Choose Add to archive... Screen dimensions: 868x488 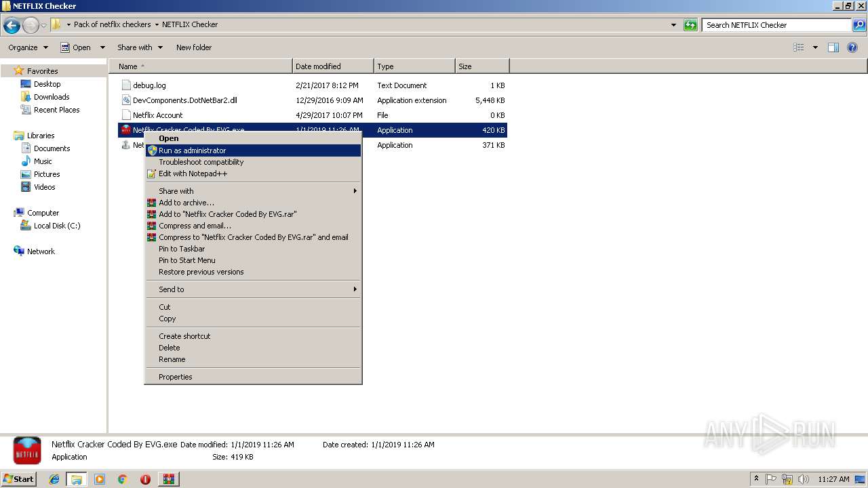click(x=254, y=203)
